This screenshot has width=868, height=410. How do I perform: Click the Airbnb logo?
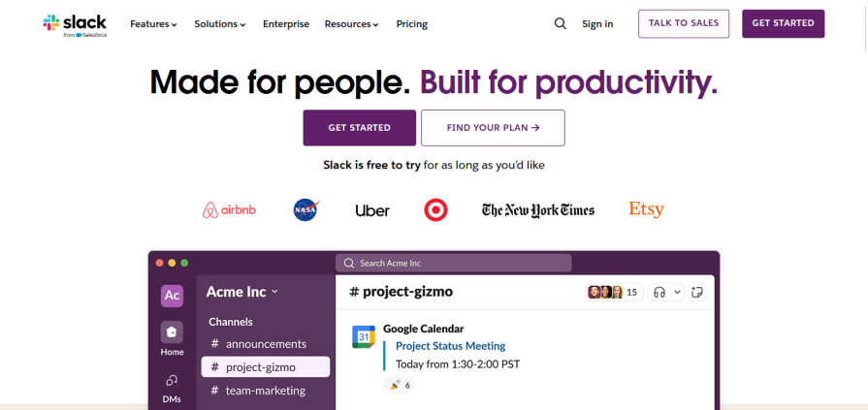coord(229,210)
